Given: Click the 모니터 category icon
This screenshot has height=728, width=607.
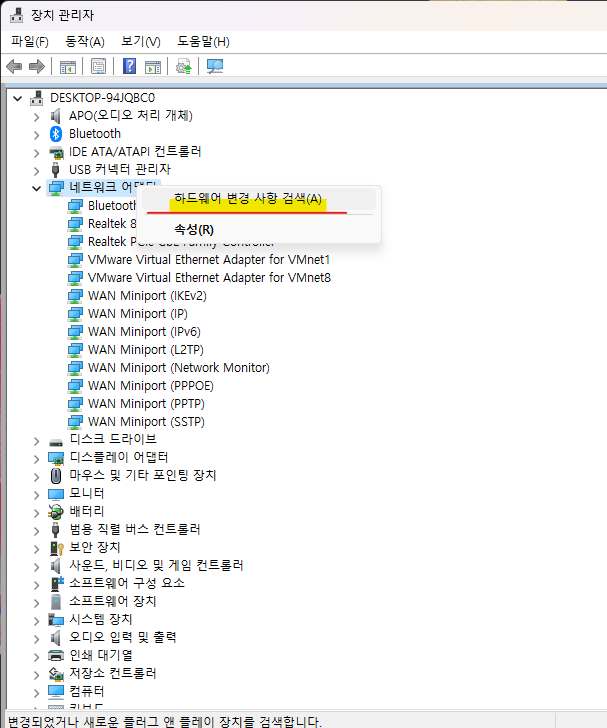Looking at the screenshot, I should click(56, 494).
